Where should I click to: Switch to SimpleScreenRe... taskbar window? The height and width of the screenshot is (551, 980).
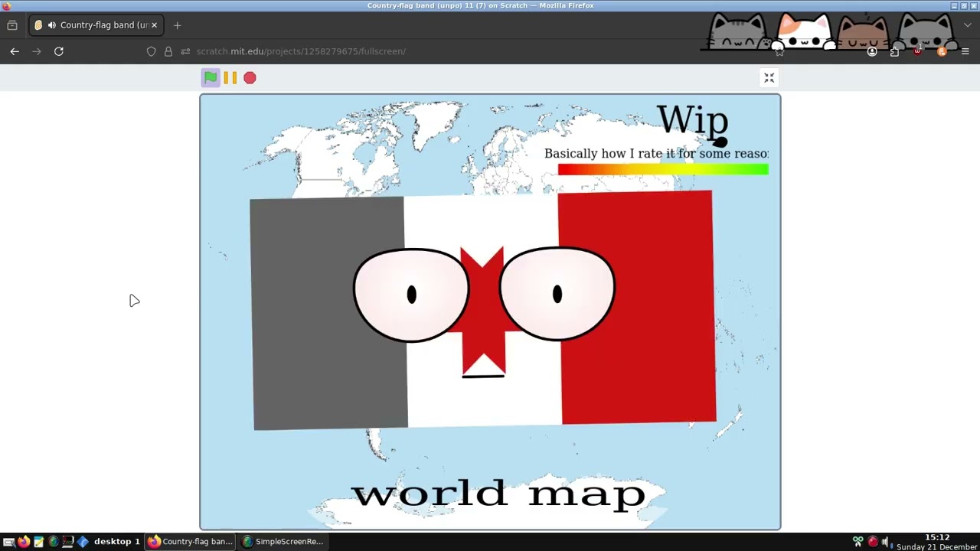tap(283, 542)
